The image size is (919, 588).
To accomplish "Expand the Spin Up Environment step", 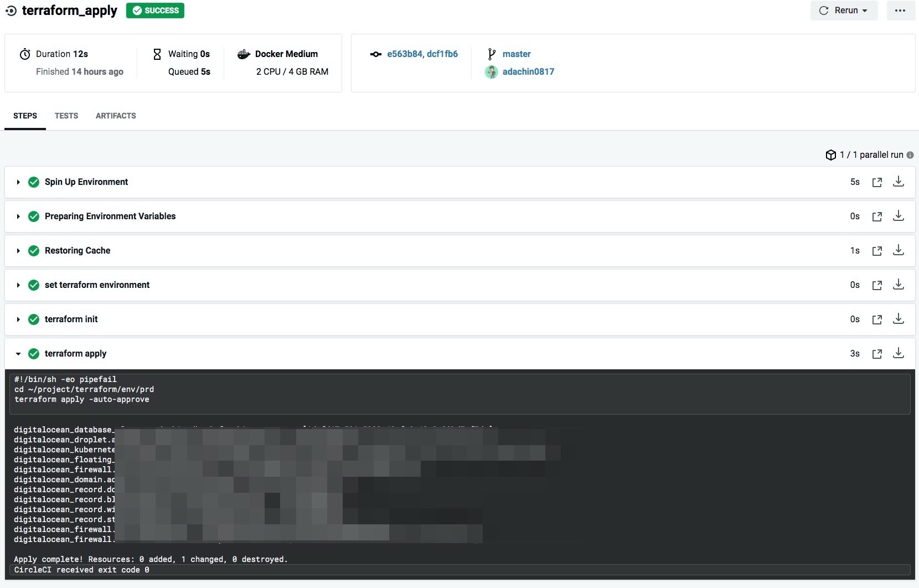I will [18, 182].
